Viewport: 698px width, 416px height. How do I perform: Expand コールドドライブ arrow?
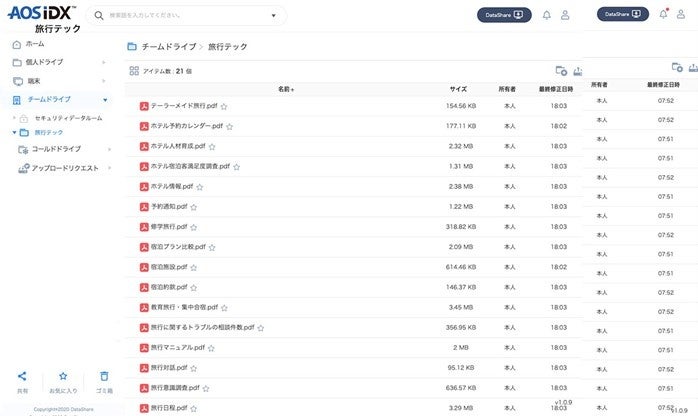[110, 149]
